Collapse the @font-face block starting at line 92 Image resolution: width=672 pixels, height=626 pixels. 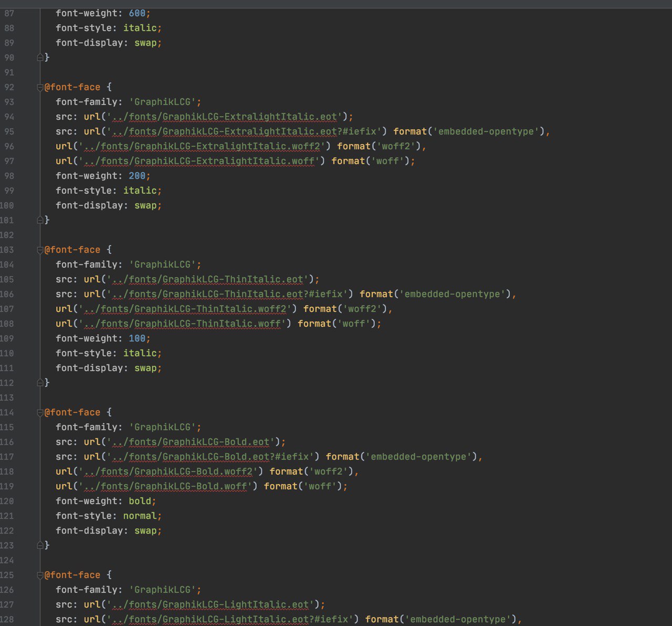(40, 87)
